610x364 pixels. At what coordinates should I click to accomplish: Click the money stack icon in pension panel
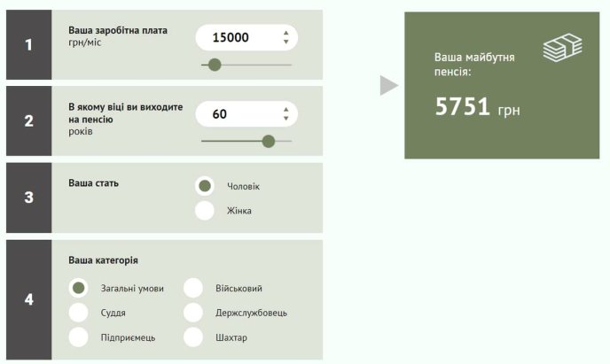(562, 48)
